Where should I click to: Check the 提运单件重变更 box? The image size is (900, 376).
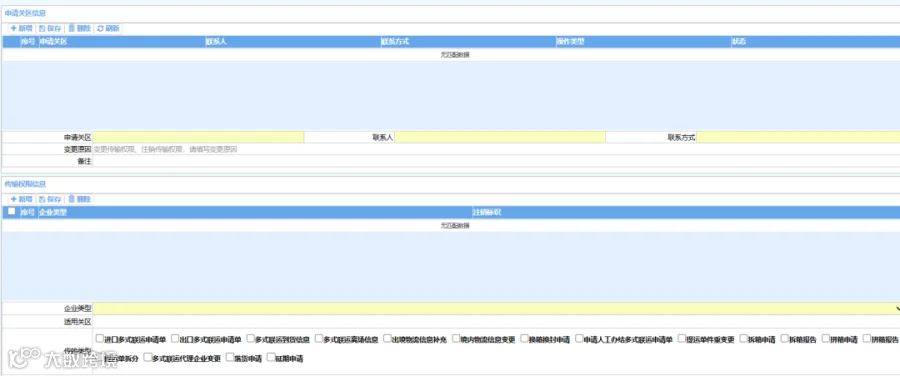[x=682, y=339]
